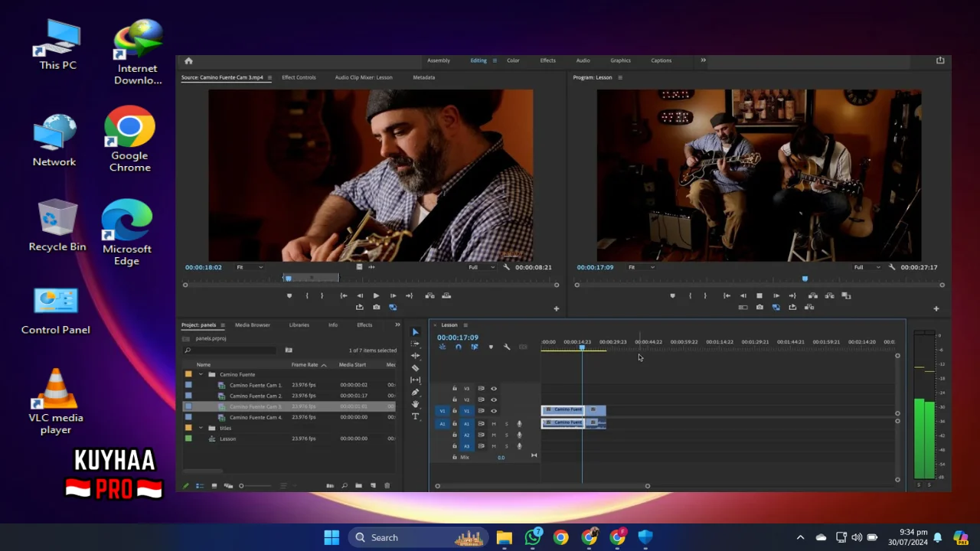The width and height of the screenshot is (980, 551).
Task: Select the Track Select Forward tool
Action: click(x=416, y=344)
